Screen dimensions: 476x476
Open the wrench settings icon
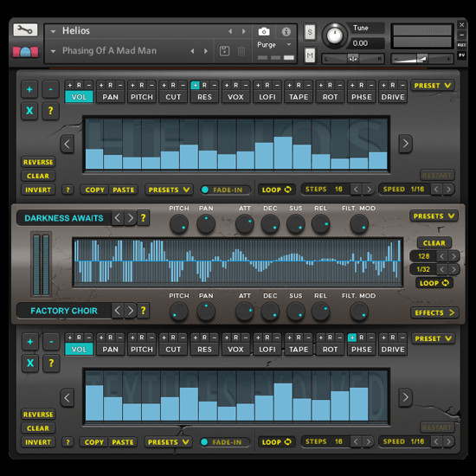pyautogui.click(x=25, y=30)
